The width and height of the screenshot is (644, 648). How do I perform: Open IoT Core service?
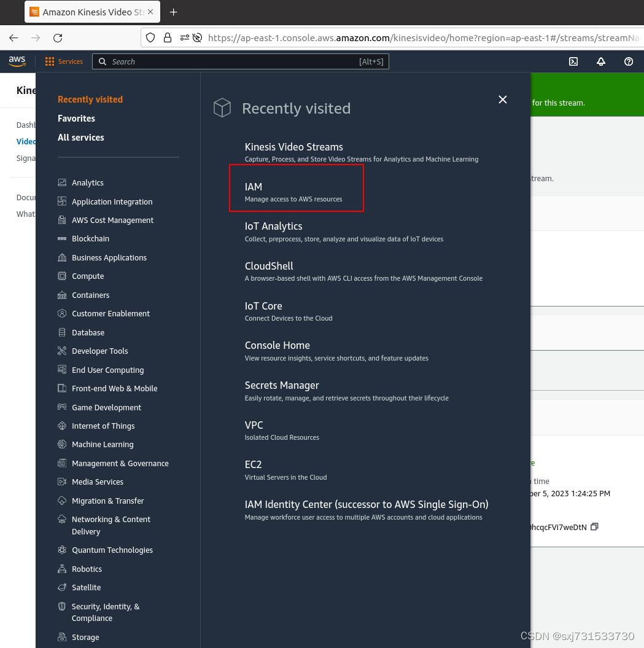263,306
